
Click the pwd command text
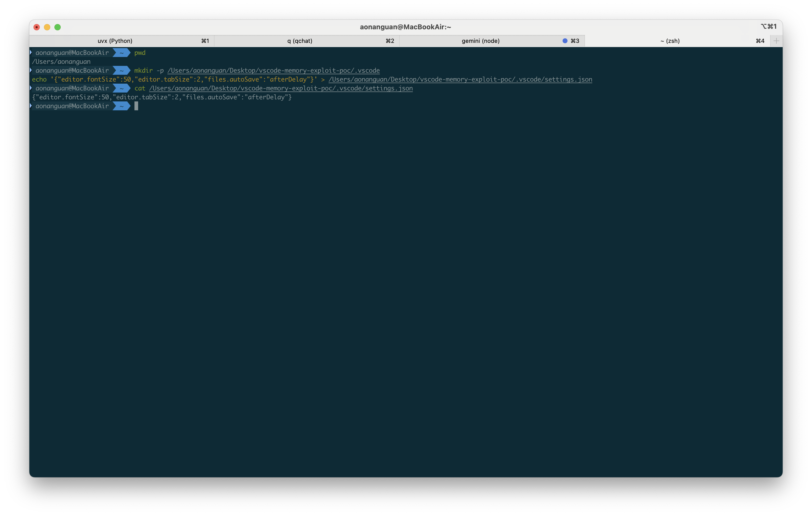[140, 53]
